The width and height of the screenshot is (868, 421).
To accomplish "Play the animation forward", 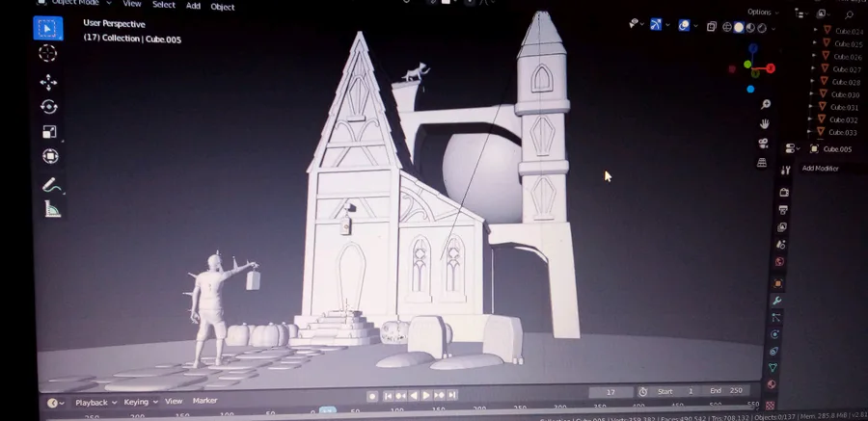I will [x=426, y=395].
